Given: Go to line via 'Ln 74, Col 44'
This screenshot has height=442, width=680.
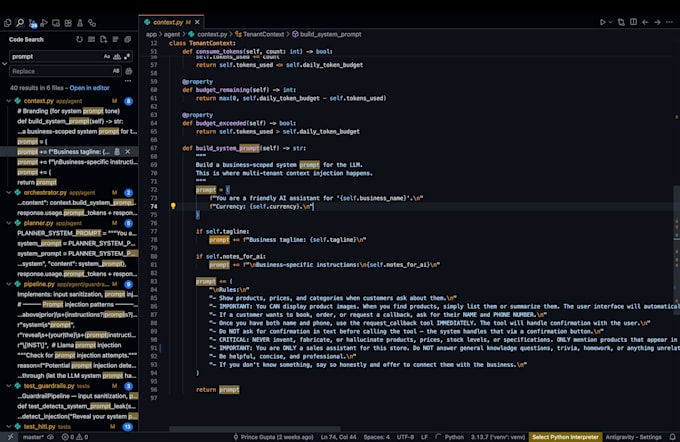Looking at the screenshot, I should point(338,437).
